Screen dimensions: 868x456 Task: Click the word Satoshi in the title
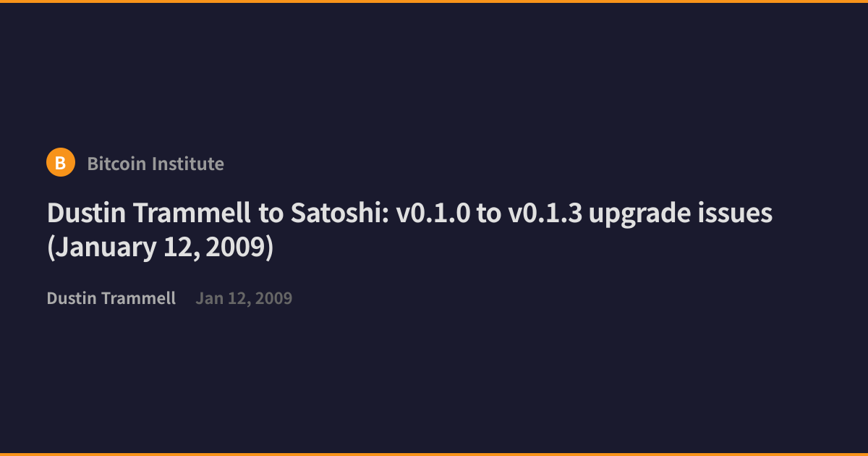coord(339,214)
